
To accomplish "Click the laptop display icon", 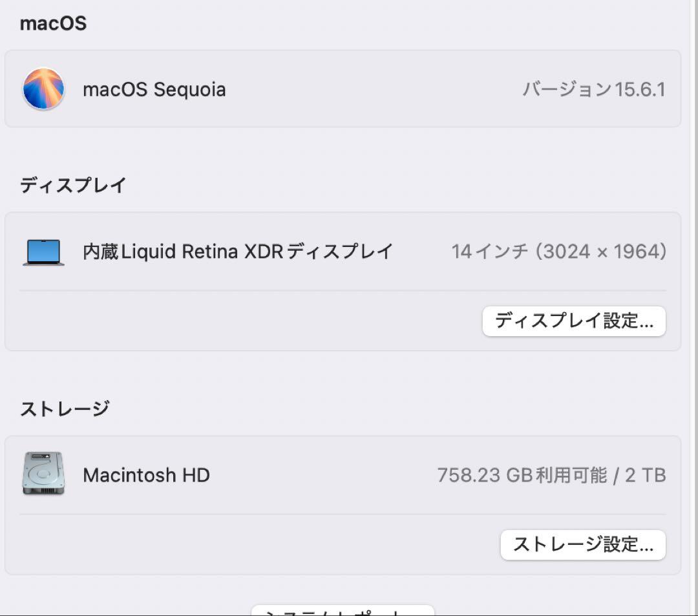I will tap(43, 251).
